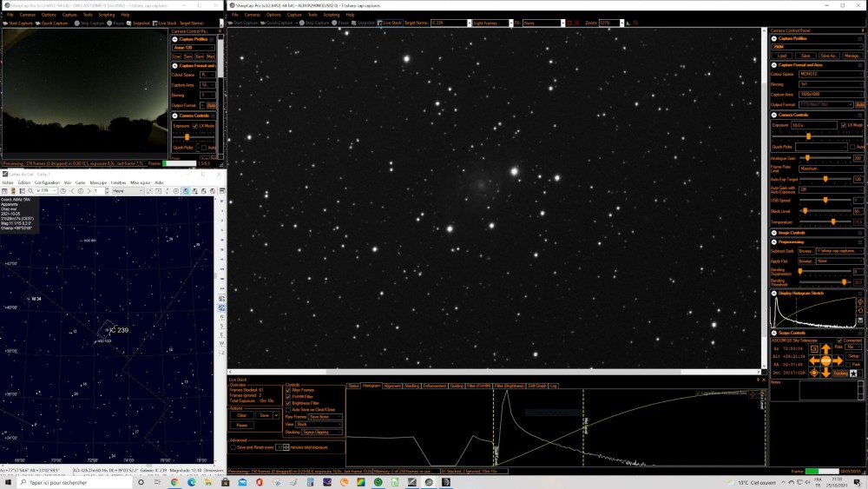Screen dimensions: 868x489
Task: Click the Windows taskbar search box
Action: [75, 482]
